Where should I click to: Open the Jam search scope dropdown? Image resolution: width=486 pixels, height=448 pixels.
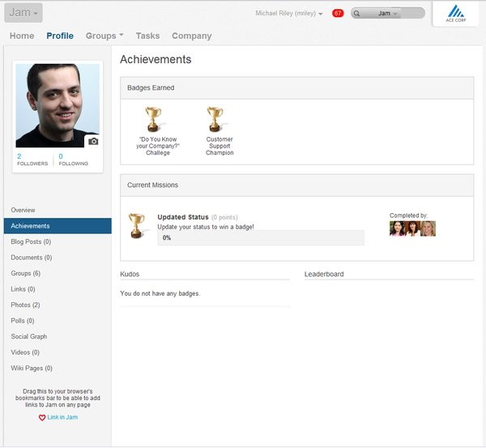point(387,13)
